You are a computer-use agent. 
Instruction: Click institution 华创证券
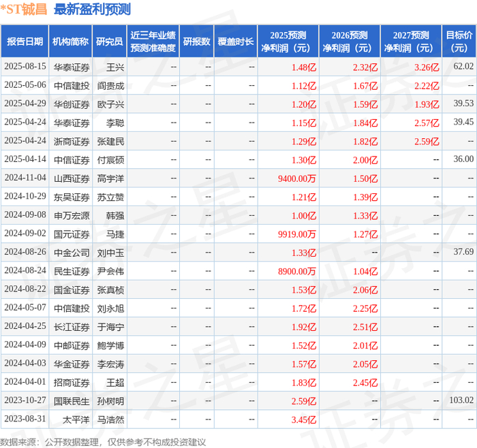72,104
